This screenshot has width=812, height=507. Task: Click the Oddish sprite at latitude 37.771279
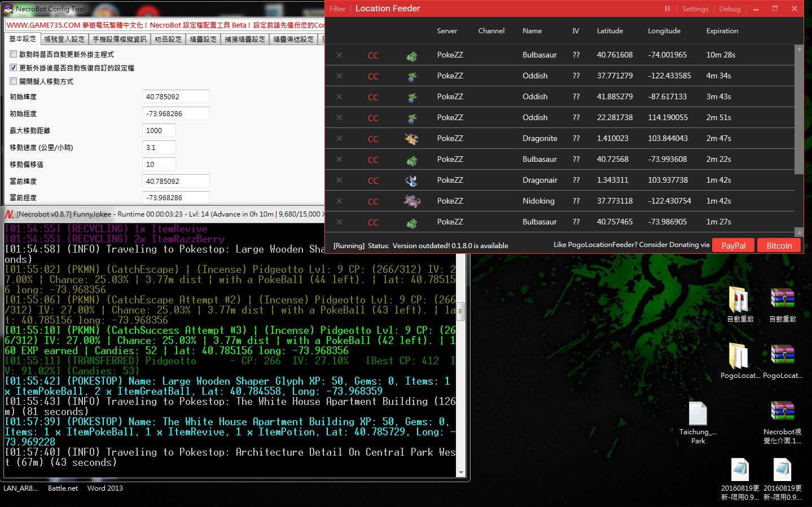pyautogui.click(x=412, y=76)
